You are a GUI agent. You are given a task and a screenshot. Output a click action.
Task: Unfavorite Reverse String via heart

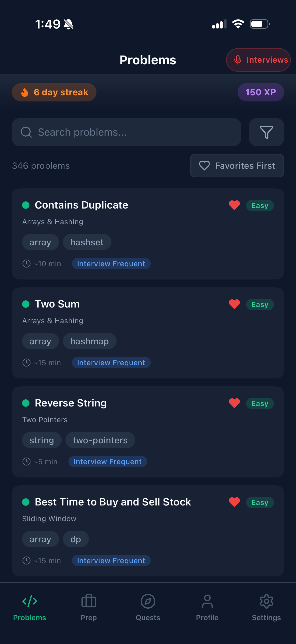[234, 403]
